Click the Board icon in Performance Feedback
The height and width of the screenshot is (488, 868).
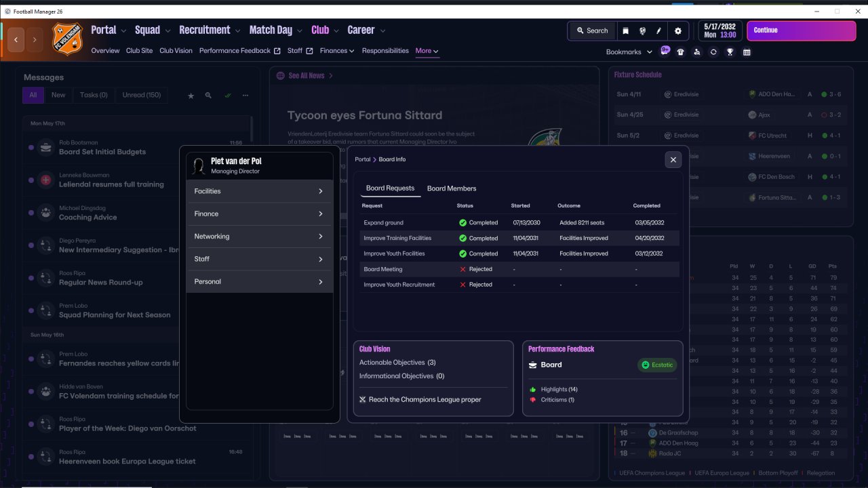533,365
